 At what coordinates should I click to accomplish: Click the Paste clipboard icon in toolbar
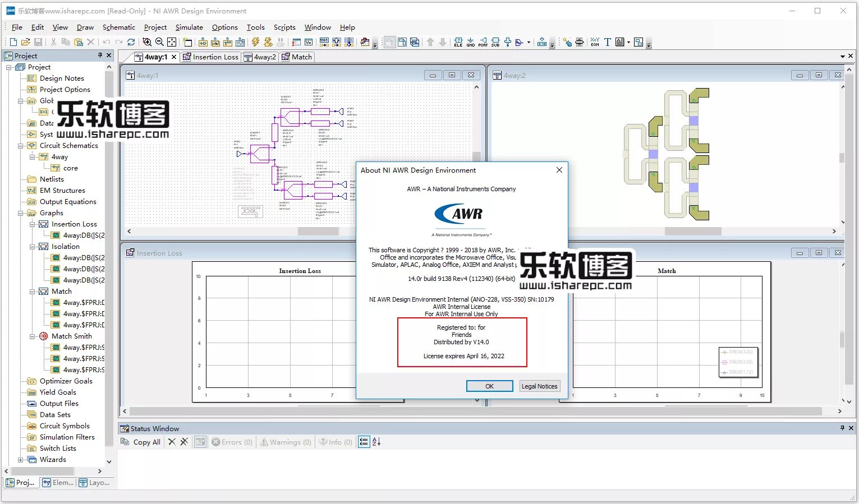pos(79,42)
